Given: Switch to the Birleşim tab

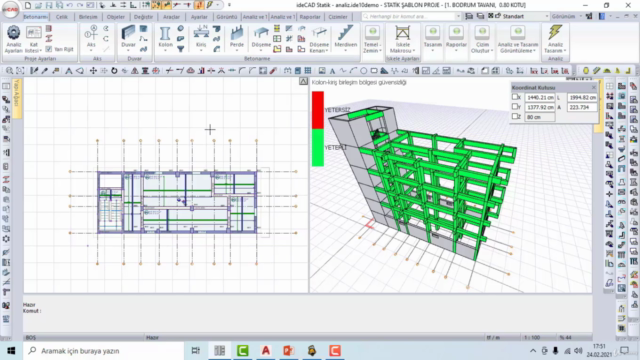Looking at the screenshot, I should pyautogui.click(x=88, y=17).
